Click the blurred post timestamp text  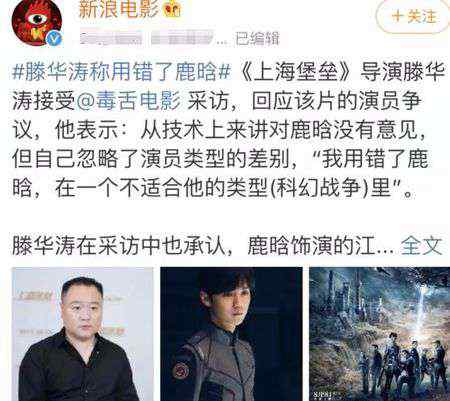[147, 38]
